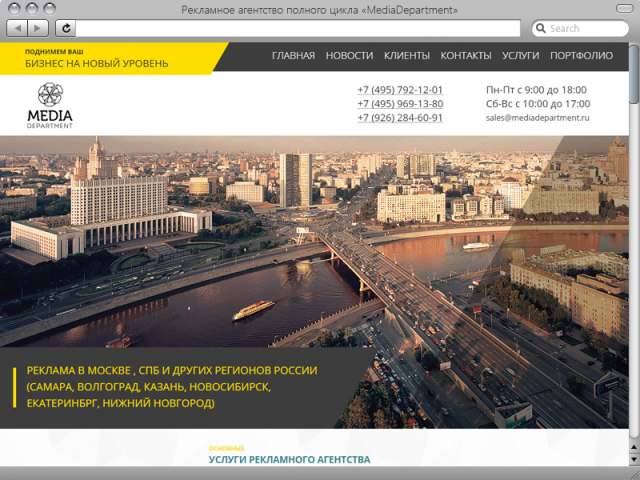Focus the Search field
640x480 pixels.
tap(580, 28)
